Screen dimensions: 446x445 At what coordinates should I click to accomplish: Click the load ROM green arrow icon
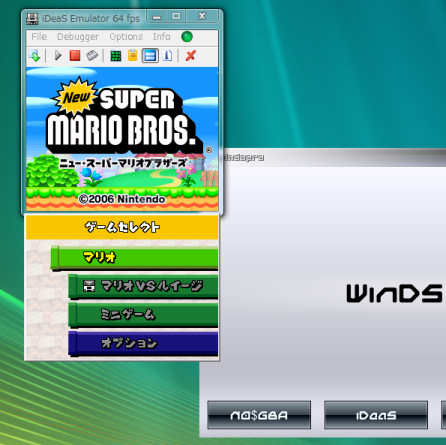click(34, 56)
